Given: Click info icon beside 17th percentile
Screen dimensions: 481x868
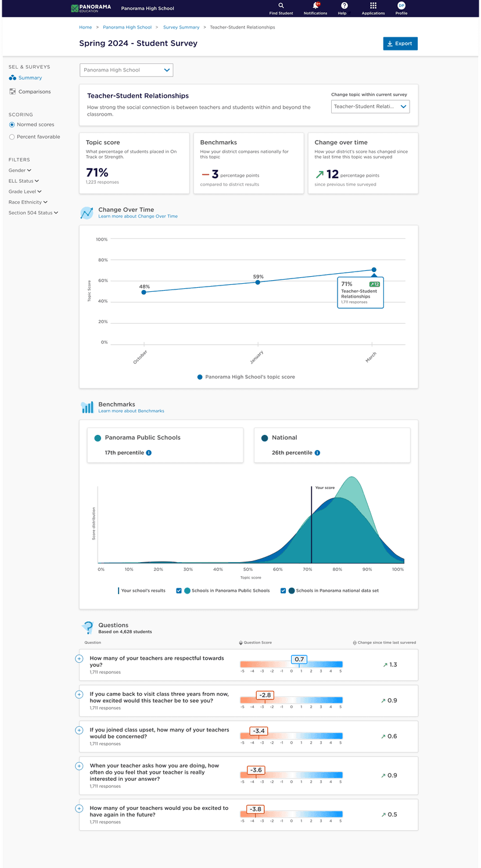Looking at the screenshot, I should coord(149,453).
